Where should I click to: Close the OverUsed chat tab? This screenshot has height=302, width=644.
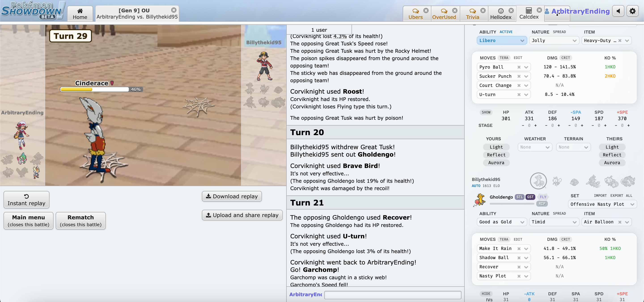coord(455,10)
